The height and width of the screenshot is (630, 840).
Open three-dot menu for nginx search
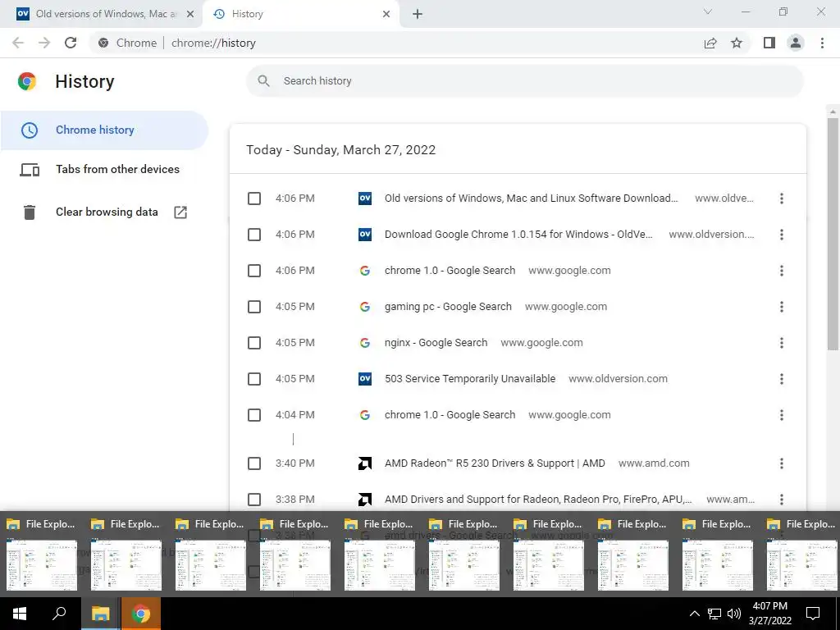pyautogui.click(x=782, y=343)
